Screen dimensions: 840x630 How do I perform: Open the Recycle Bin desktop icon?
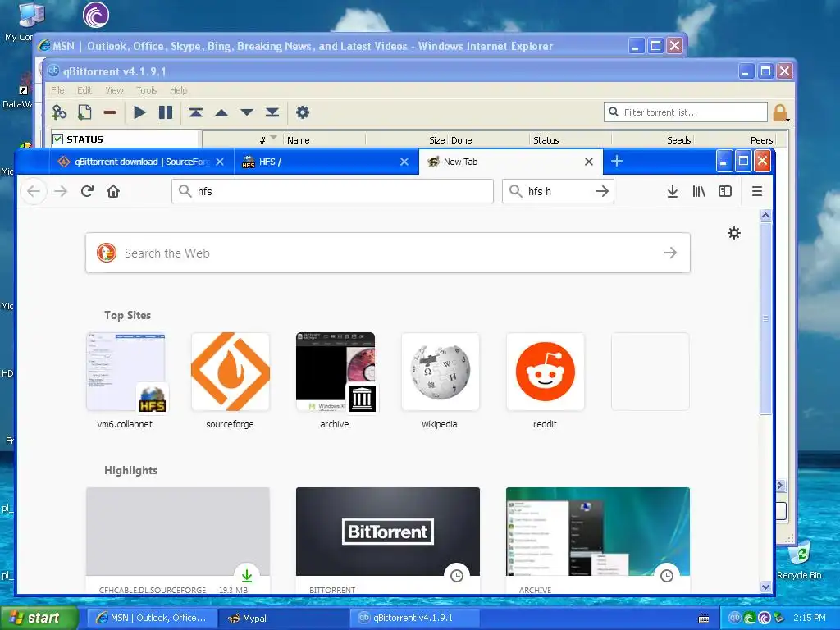click(799, 561)
